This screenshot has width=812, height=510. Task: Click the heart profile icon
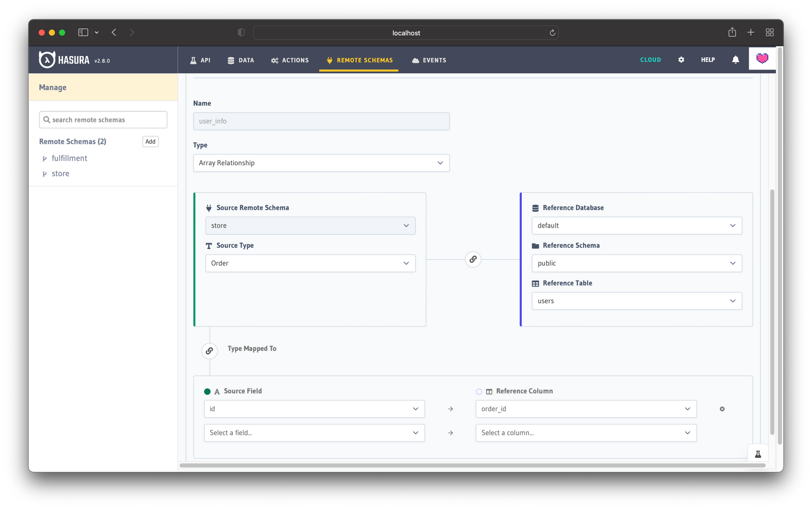[x=762, y=59]
